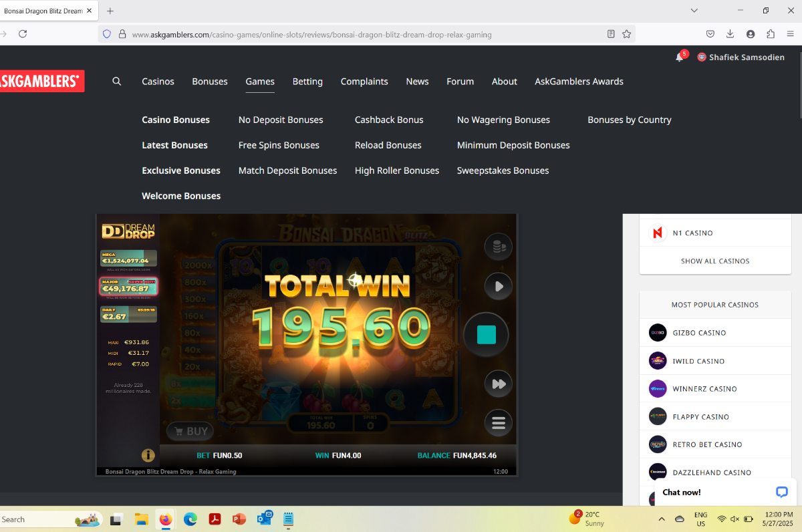Stop the spin with teal square button
The height and width of the screenshot is (532, 802).
pos(487,335)
